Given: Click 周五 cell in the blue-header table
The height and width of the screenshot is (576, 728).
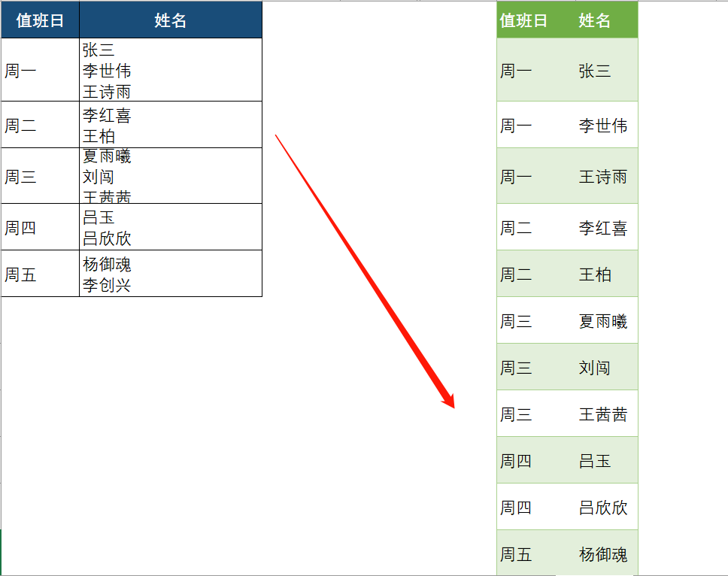Looking at the screenshot, I should 40,274.
